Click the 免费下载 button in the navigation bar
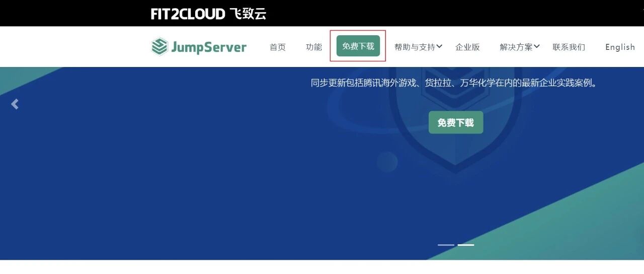This screenshot has width=644, height=274. coord(358,46)
